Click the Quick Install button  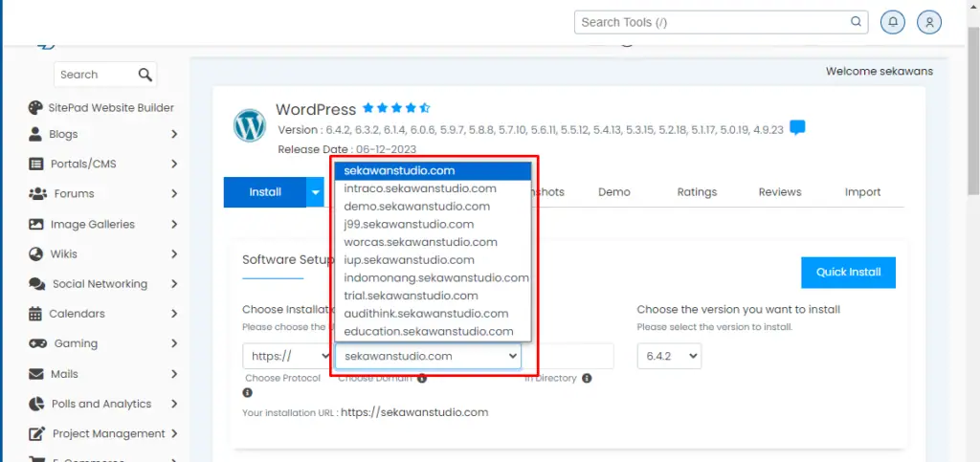(848, 273)
